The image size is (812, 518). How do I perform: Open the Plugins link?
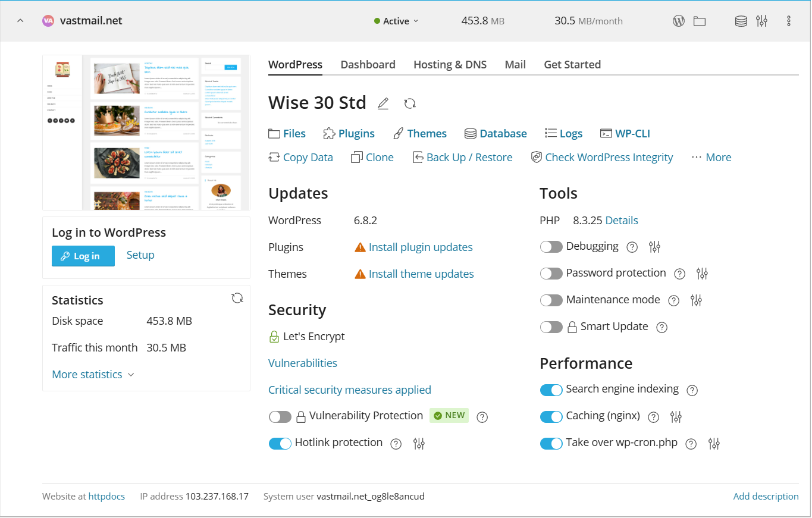coord(349,134)
